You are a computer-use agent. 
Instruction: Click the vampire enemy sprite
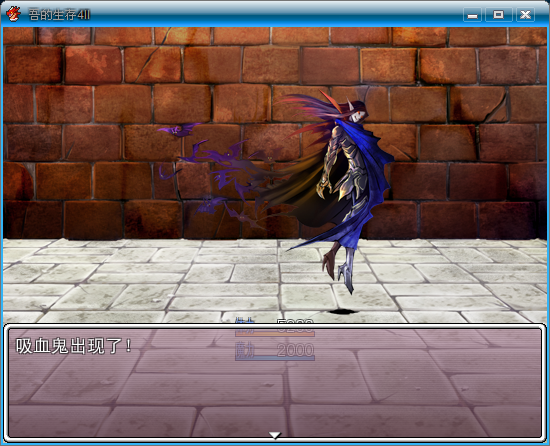click(x=337, y=191)
